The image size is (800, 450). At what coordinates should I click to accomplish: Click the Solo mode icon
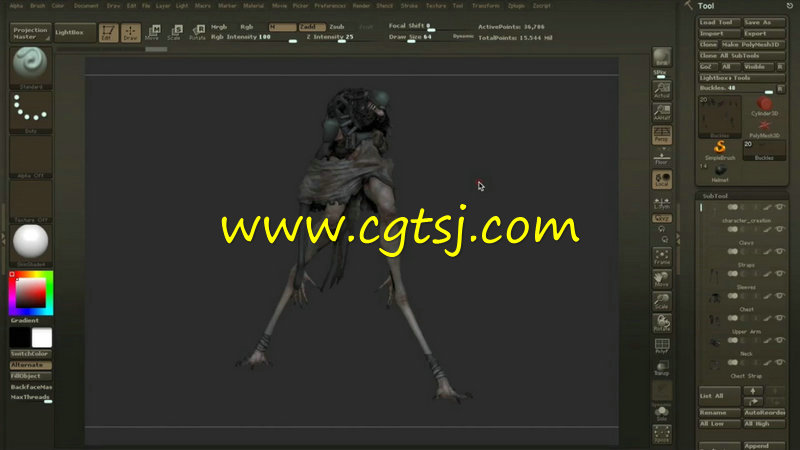click(662, 413)
